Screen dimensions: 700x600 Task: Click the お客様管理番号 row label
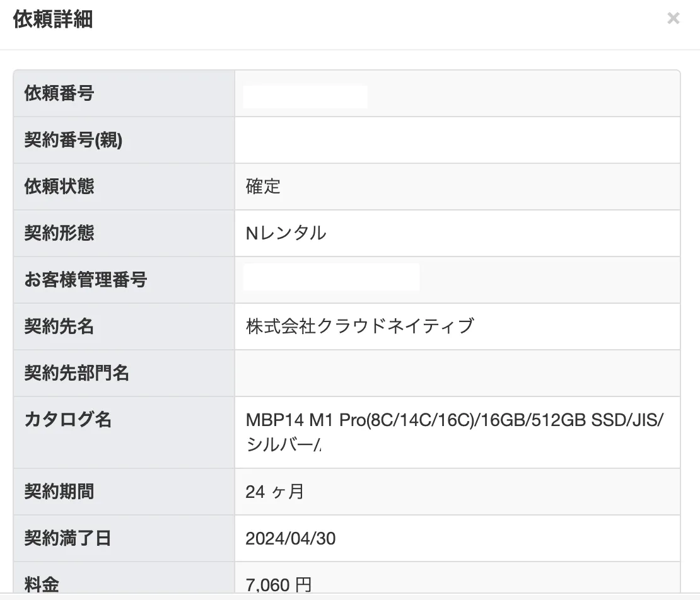(x=86, y=280)
